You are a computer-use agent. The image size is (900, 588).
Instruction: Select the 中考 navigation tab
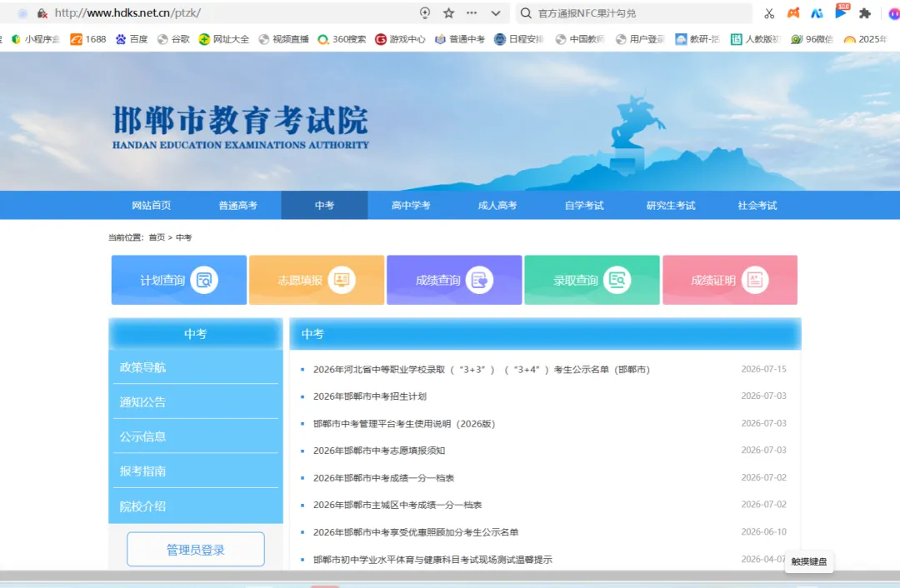pyautogui.click(x=324, y=206)
